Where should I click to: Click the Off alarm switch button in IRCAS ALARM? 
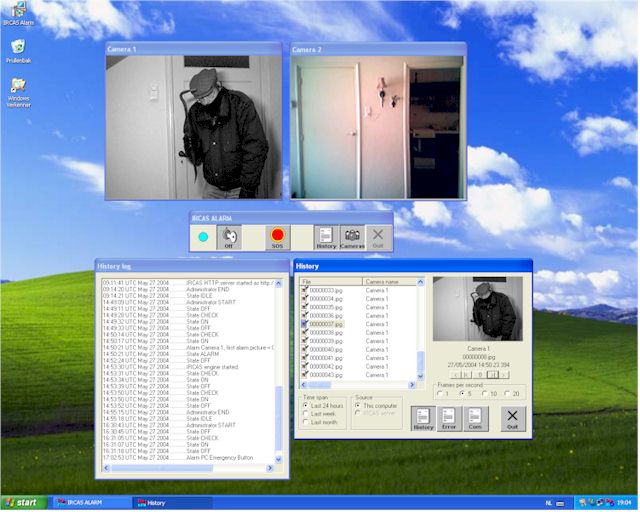[x=229, y=238]
